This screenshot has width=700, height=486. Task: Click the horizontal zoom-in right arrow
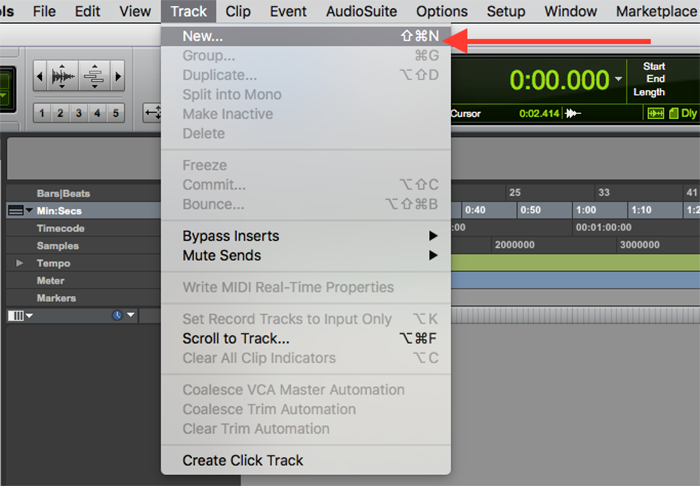point(118,76)
